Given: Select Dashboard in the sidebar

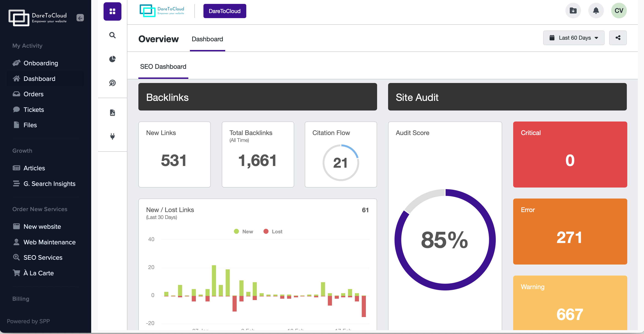Looking at the screenshot, I should 45,79.
